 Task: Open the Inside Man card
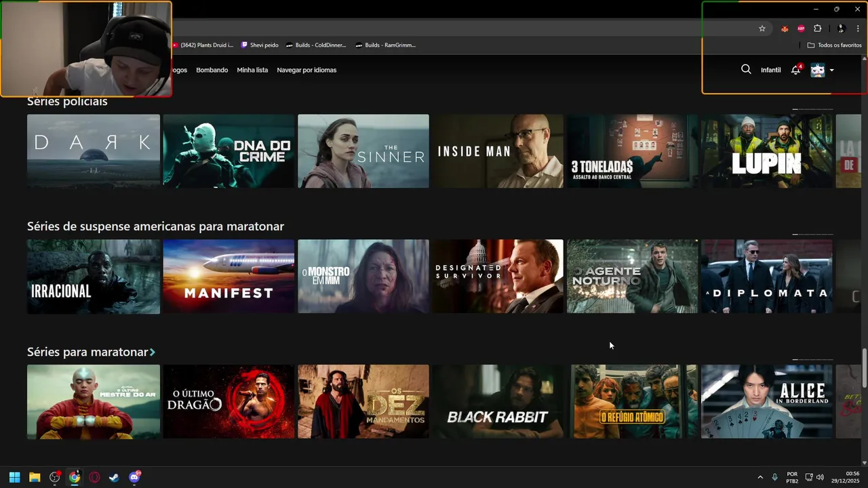[x=498, y=151]
